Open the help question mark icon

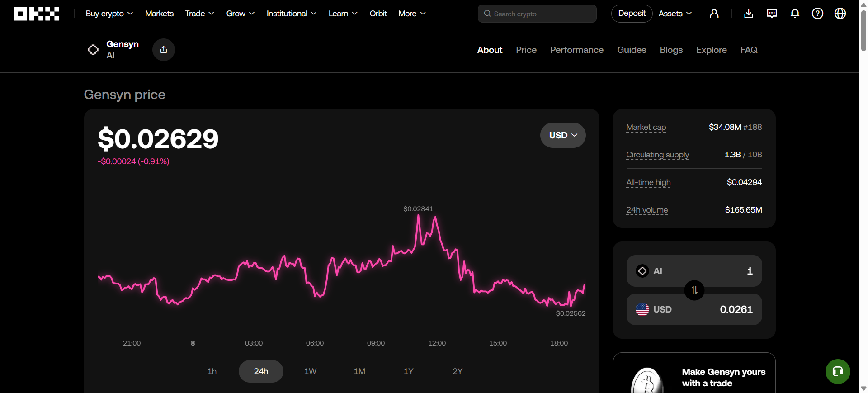(817, 14)
